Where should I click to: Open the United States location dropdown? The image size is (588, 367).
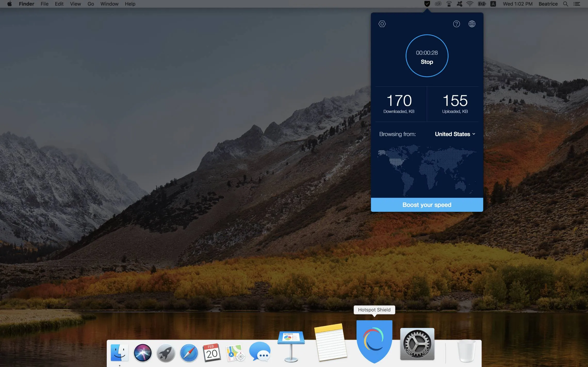(455, 134)
